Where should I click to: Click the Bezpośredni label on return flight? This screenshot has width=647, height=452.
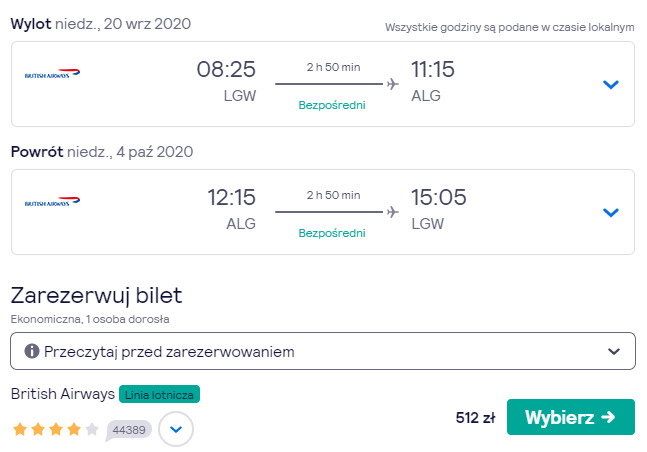pos(332,233)
